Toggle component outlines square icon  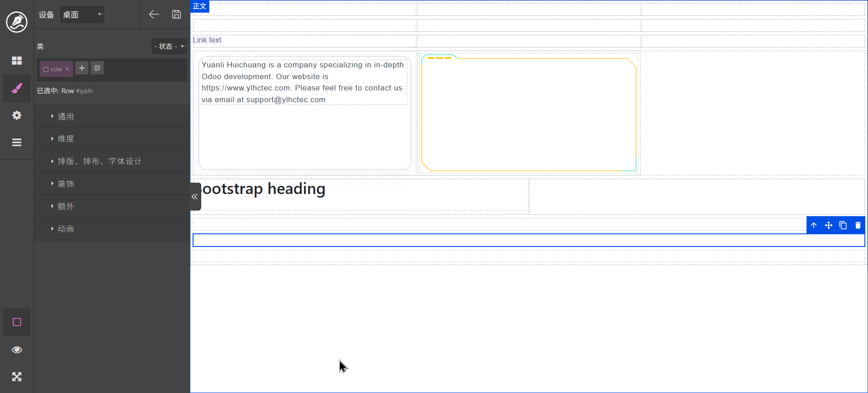(17, 322)
